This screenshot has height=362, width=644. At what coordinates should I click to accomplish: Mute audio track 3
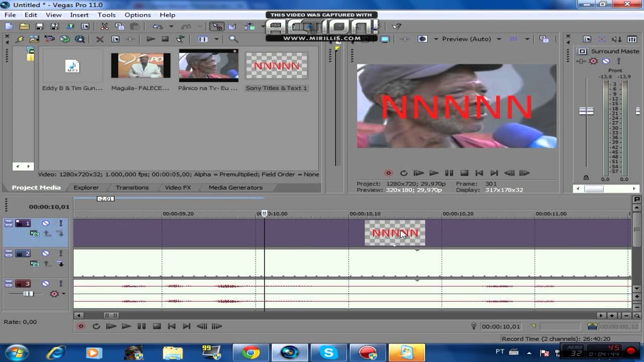click(x=45, y=284)
